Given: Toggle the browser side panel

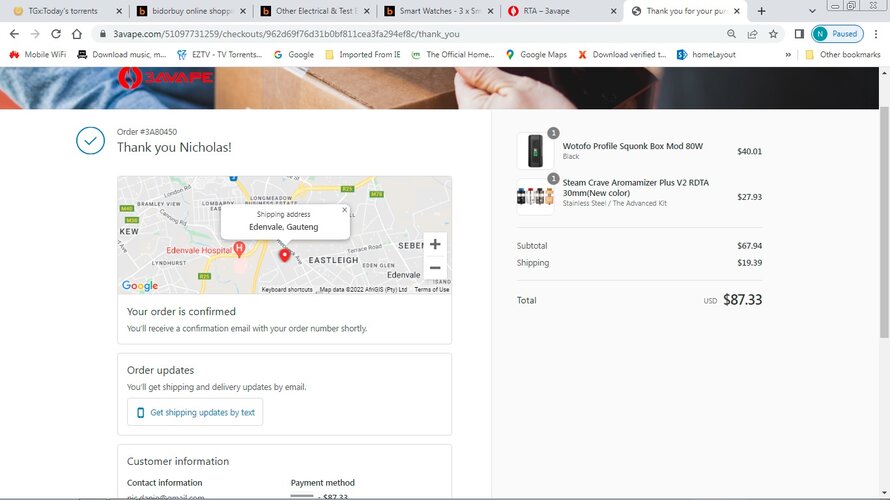Looking at the screenshot, I should tap(799, 34).
